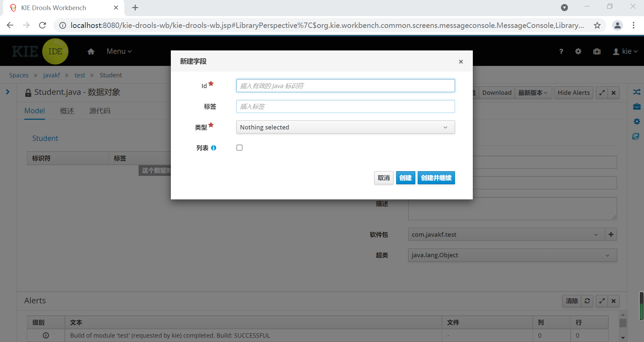The image size is (644, 342).
Task: Click the gear icon in right sidebar
Action: (x=637, y=121)
